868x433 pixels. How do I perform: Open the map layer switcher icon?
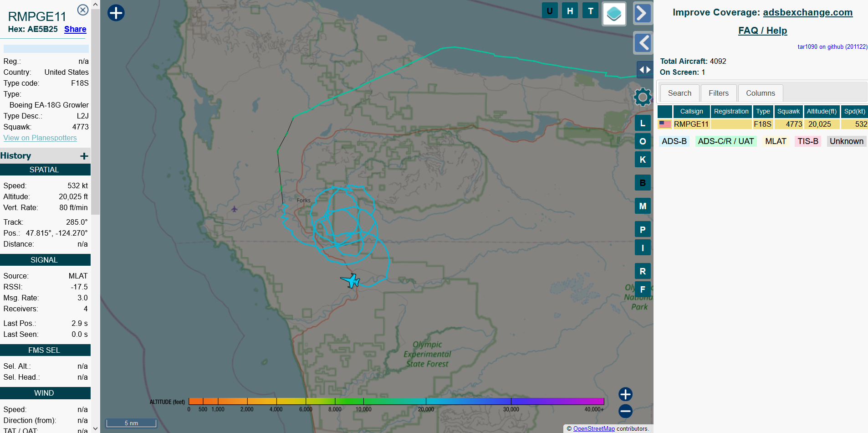tap(614, 14)
